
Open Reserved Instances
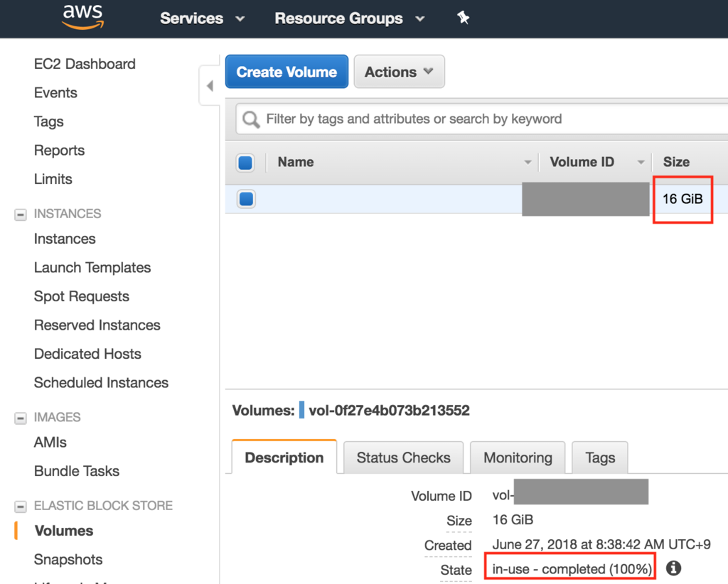(x=97, y=325)
